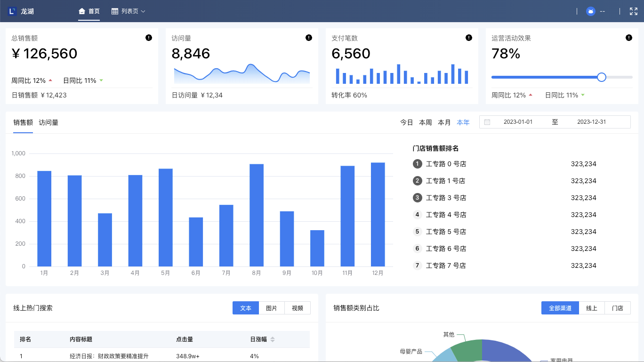Click the calendar icon in date range
Image resolution: width=644 pixels, height=362 pixels.
pos(487,122)
